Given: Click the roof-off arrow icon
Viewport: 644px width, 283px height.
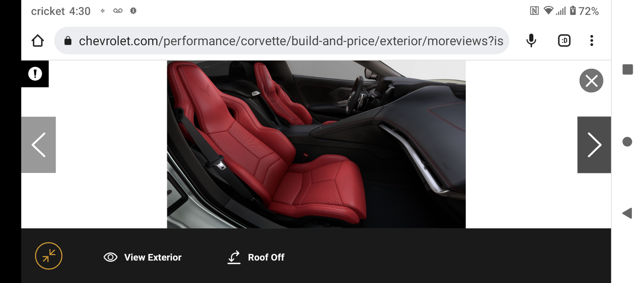Looking at the screenshot, I should [234, 257].
